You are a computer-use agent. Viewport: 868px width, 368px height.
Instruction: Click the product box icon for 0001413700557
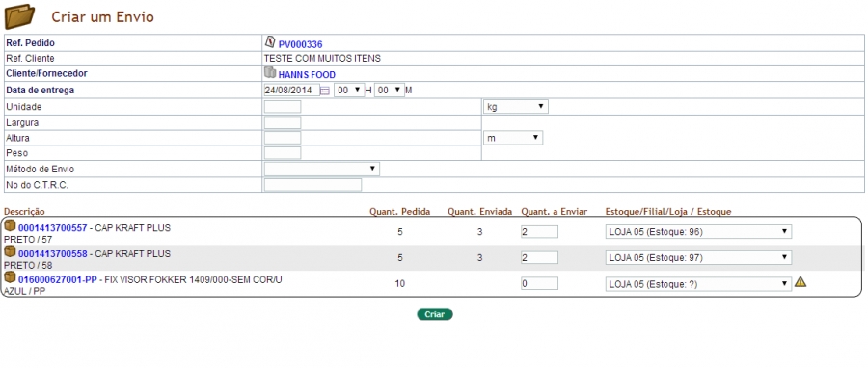click(x=10, y=226)
